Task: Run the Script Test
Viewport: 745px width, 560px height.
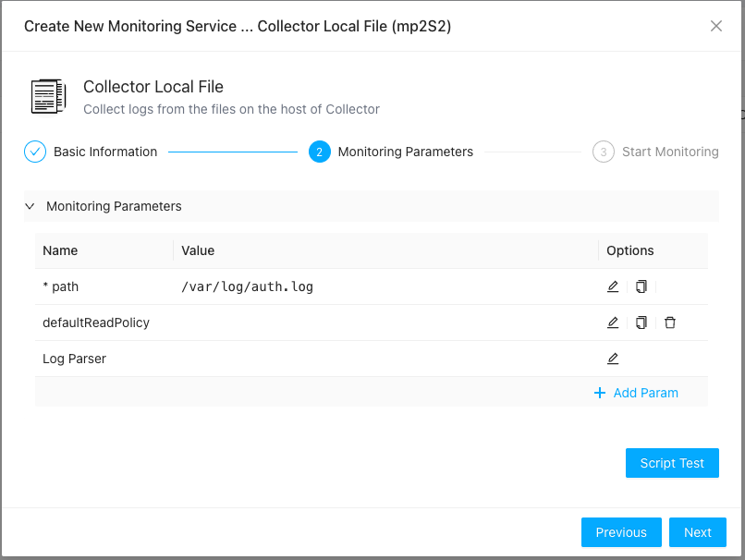Action: (672, 463)
